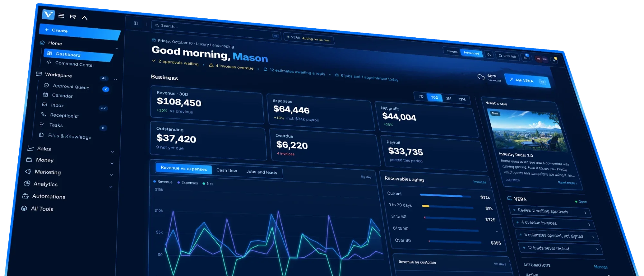This screenshot has height=276, width=644.
Task: Click the search magnifier icon
Action: click(x=157, y=25)
